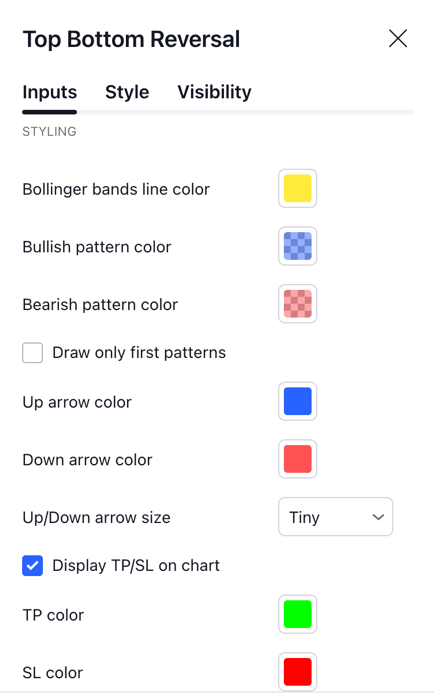
Task: Go to the Visibility tab
Action: point(214,92)
